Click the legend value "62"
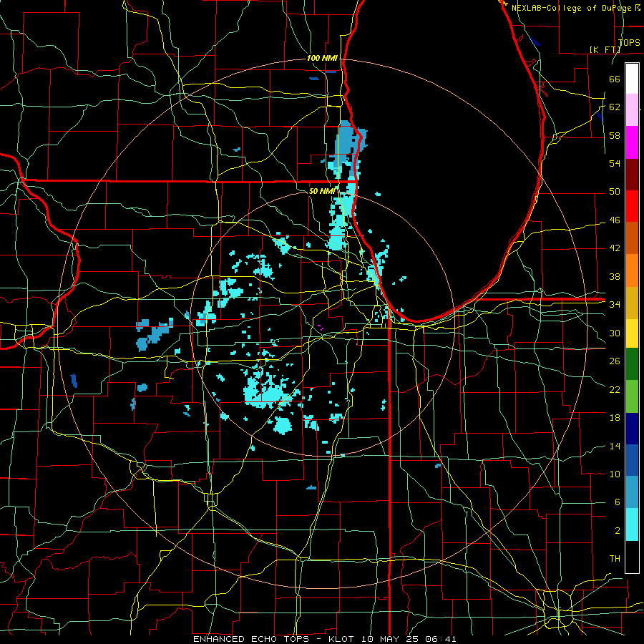The width and height of the screenshot is (644, 644). pyautogui.click(x=615, y=107)
